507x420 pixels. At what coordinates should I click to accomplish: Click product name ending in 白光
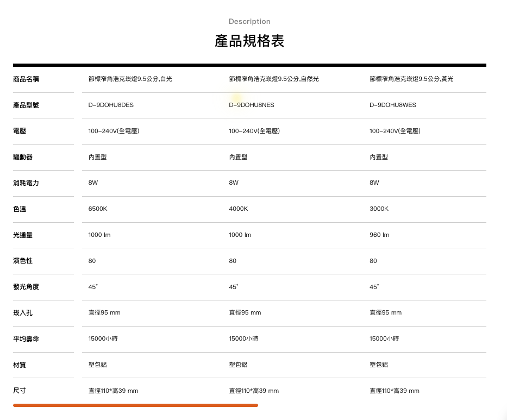[130, 79]
